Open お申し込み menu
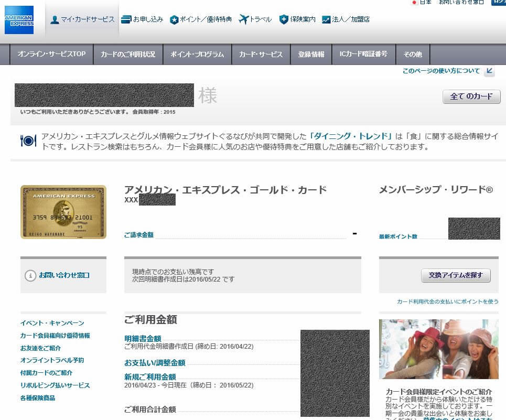 click(142, 19)
